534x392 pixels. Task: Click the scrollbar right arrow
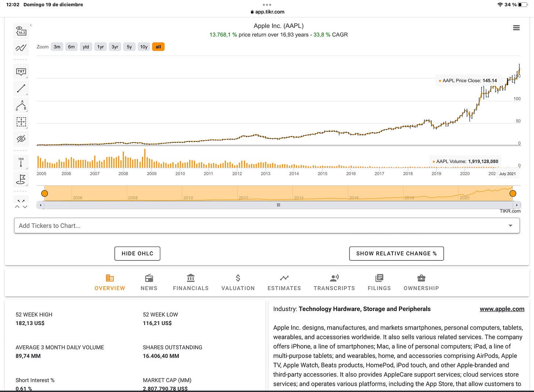[517, 205]
